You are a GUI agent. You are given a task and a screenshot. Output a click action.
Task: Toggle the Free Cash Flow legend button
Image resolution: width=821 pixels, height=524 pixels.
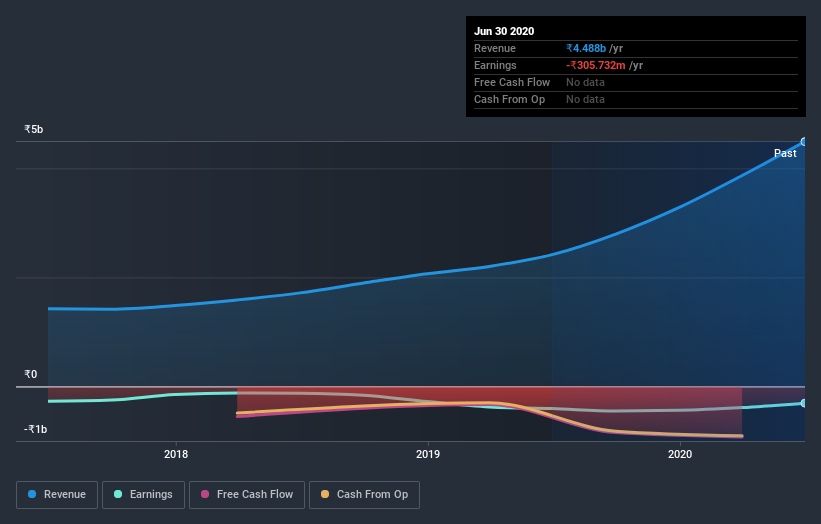coord(247,495)
